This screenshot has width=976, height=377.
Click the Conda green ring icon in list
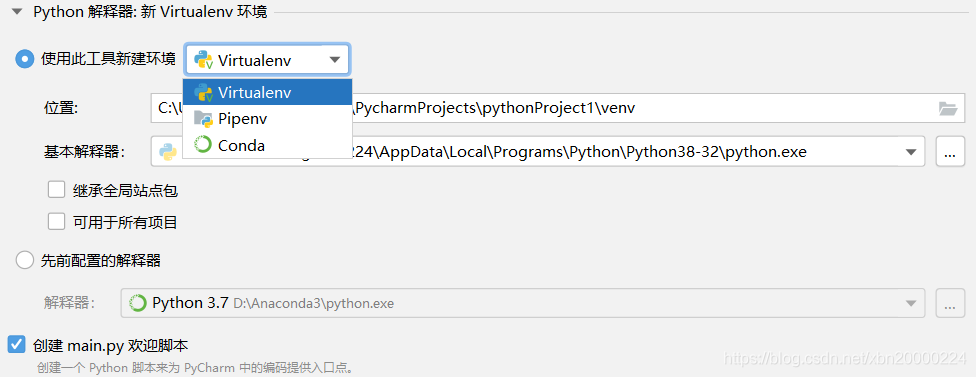pos(203,145)
